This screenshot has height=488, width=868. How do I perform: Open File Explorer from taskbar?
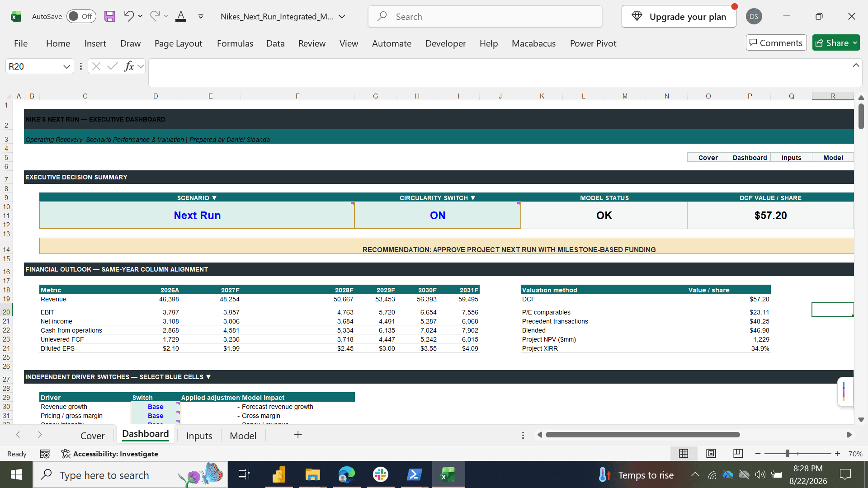click(x=312, y=475)
